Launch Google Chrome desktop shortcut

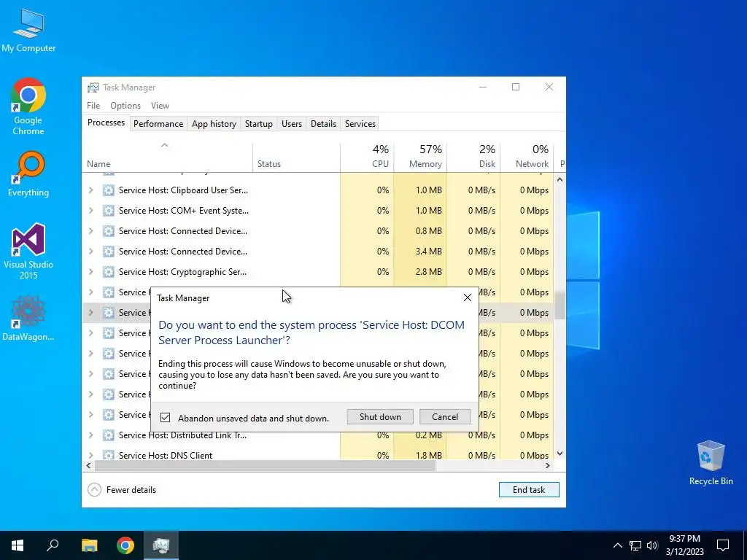[x=28, y=106]
